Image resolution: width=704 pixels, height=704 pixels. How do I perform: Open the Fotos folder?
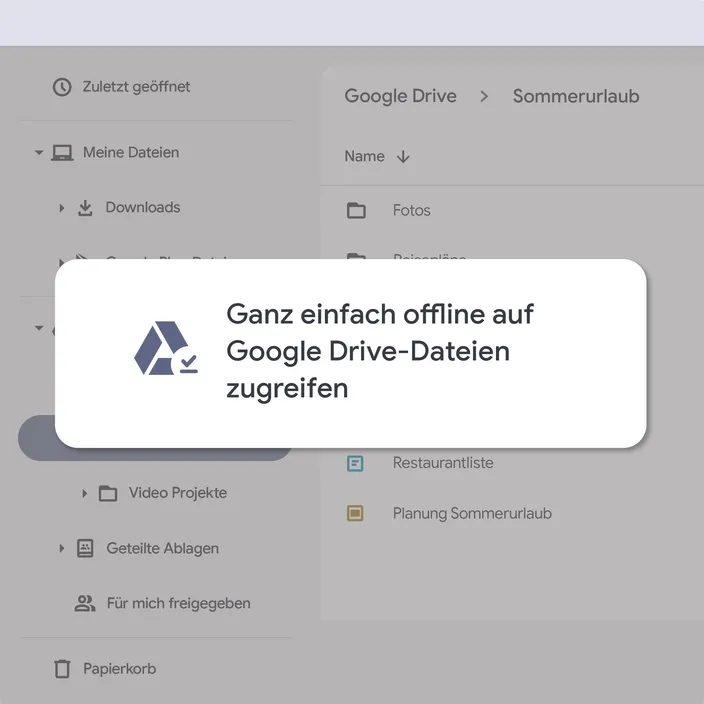(x=412, y=210)
